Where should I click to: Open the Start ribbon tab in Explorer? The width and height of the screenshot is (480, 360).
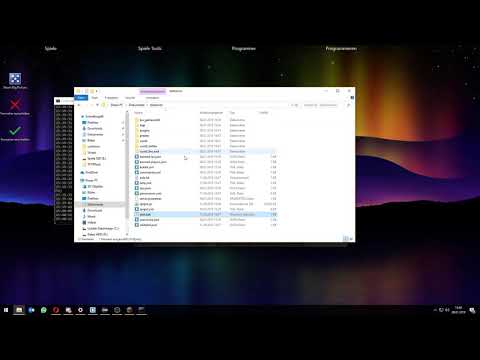(95, 98)
